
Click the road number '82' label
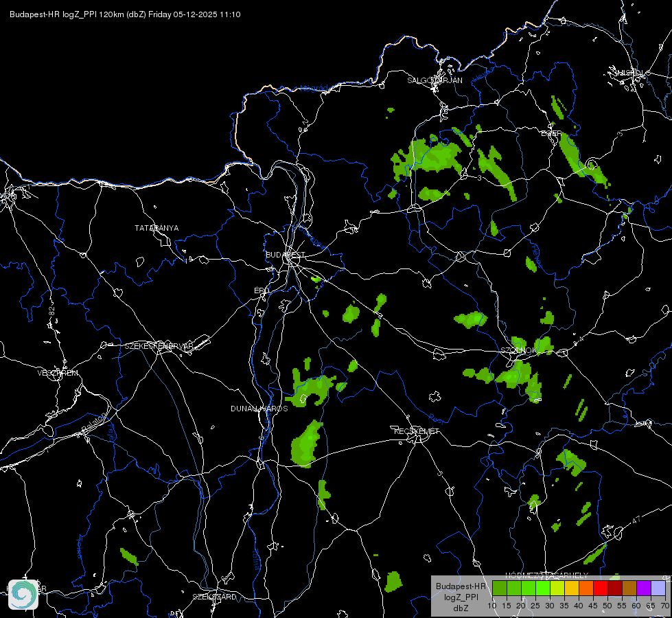coord(52,312)
